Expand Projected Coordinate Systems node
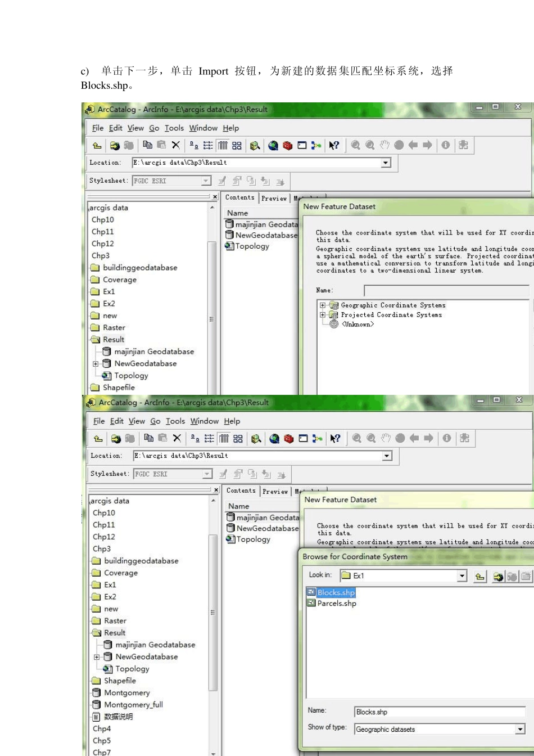This screenshot has width=534, height=756. coord(323,315)
